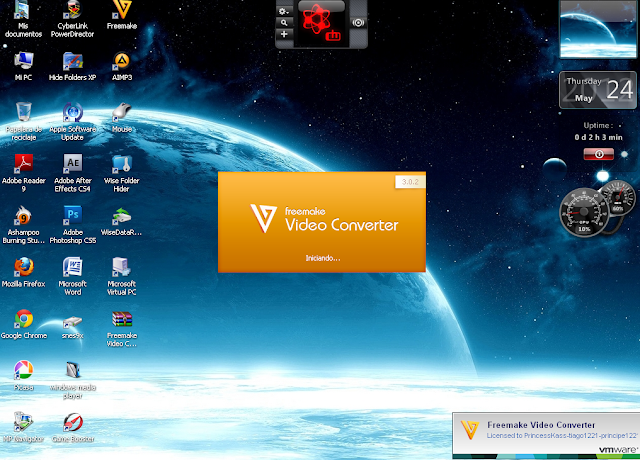Click the Freemake Video Converter notification title
The image size is (640, 460).
[x=541, y=425]
